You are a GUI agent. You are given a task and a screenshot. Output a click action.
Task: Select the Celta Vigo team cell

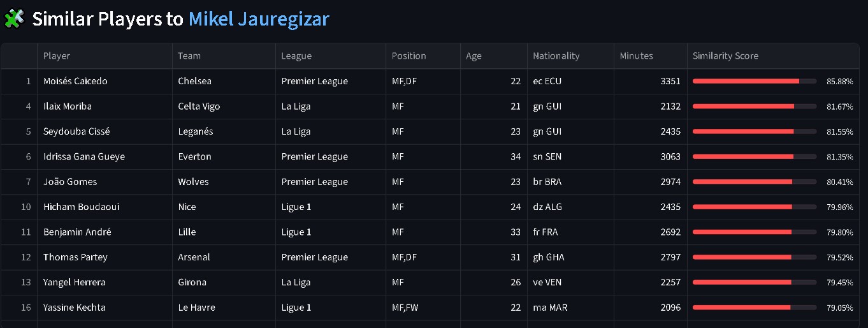(224, 106)
